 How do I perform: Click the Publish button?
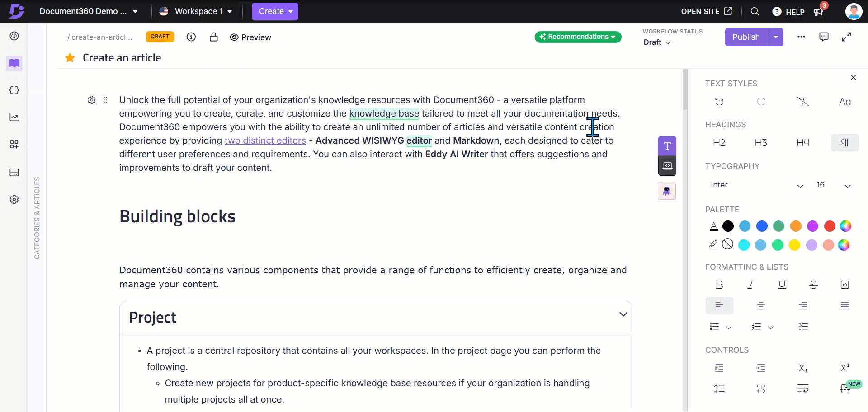point(746,37)
